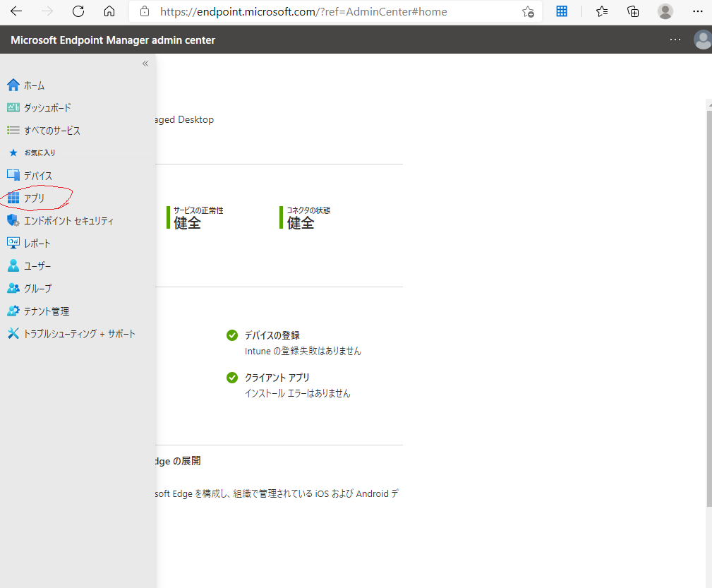Click the lock icon in address bar
This screenshot has height=588, width=712.
pyautogui.click(x=145, y=11)
